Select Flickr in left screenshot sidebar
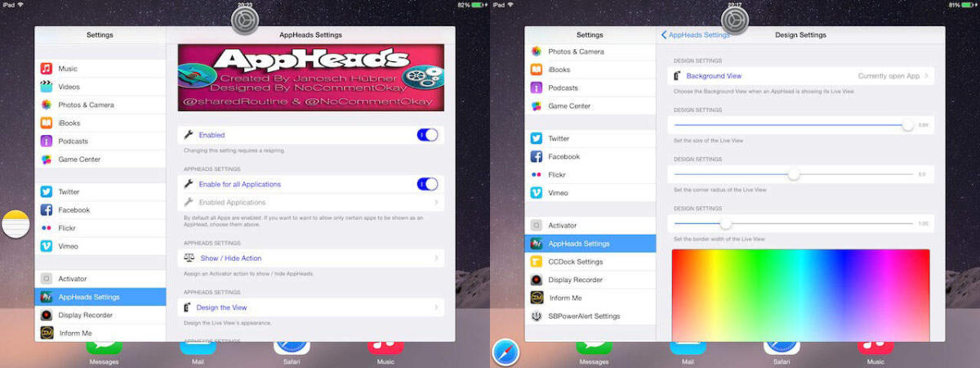Screen dimensions: 980x368 [100, 227]
